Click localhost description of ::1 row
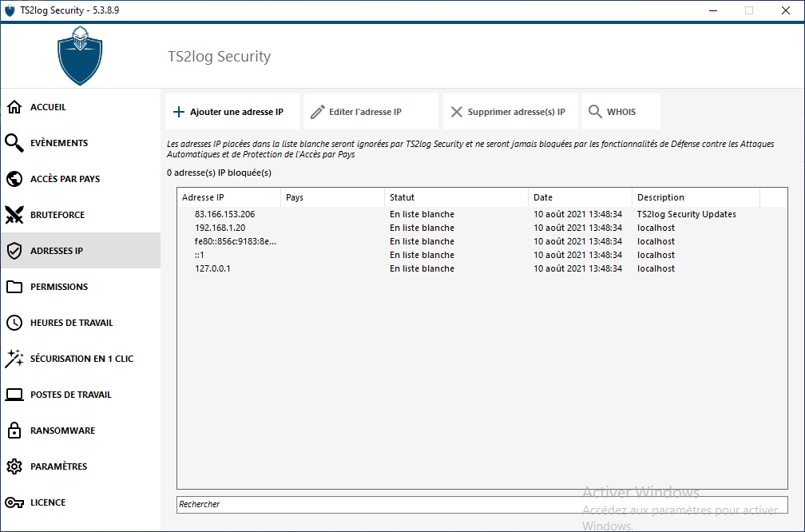Image resolution: width=805 pixels, height=532 pixels. (656, 255)
